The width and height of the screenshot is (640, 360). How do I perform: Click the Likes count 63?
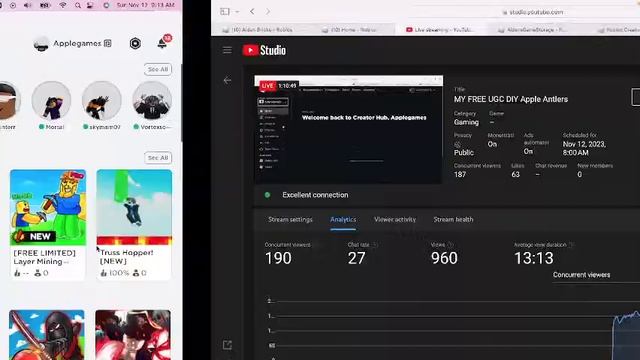516,174
